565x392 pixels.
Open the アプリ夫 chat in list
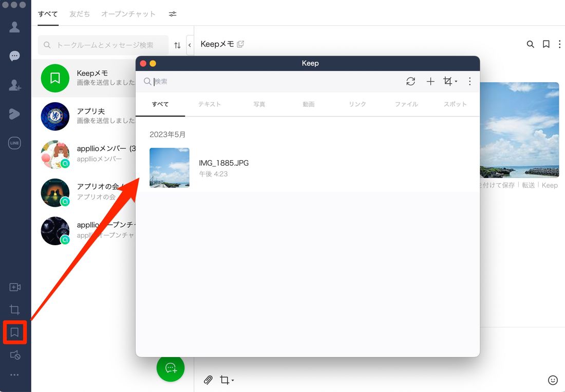(x=84, y=116)
